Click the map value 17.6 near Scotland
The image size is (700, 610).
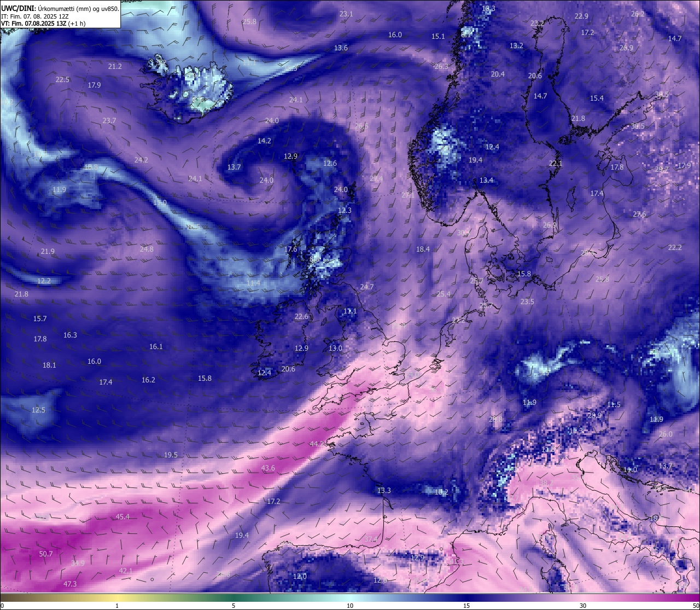click(291, 249)
